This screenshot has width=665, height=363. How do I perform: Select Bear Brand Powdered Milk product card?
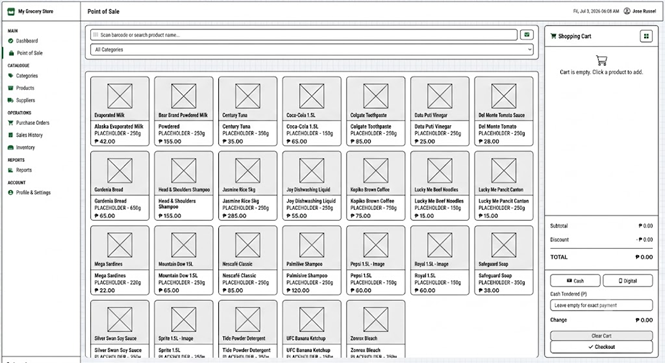[184, 112]
